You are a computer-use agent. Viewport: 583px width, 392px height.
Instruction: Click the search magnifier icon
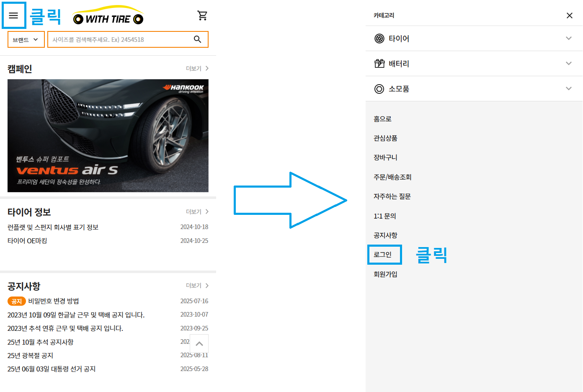(197, 39)
